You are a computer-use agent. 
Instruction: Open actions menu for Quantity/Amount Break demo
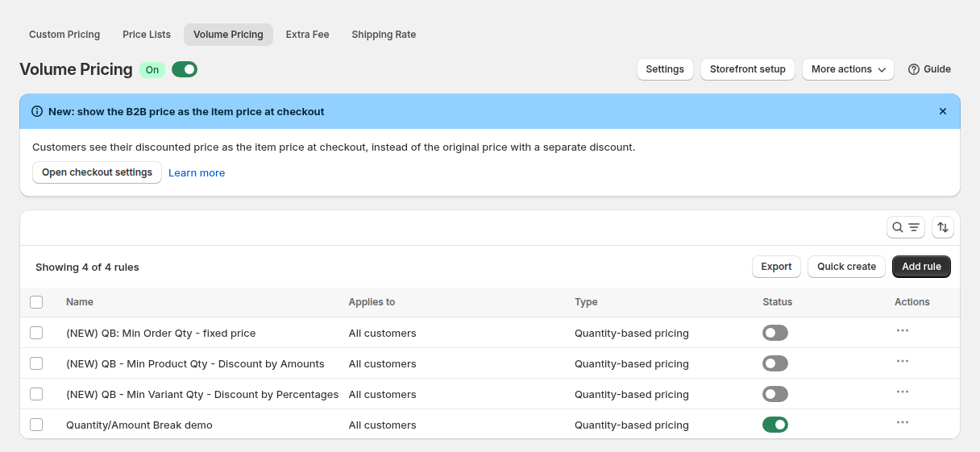click(903, 422)
